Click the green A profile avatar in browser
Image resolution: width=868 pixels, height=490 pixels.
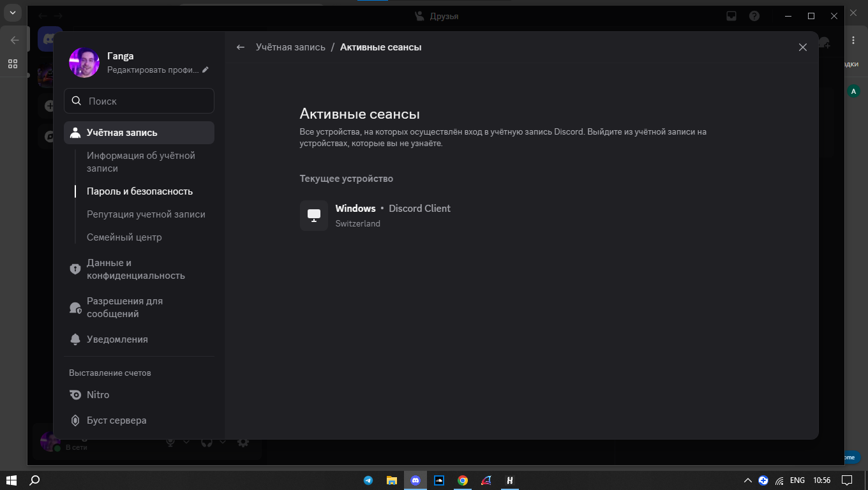click(853, 91)
